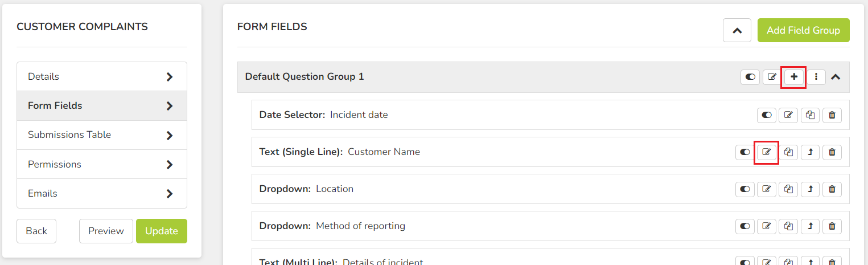
Task: Move the Method of reporting field up
Action: click(810, 226)
